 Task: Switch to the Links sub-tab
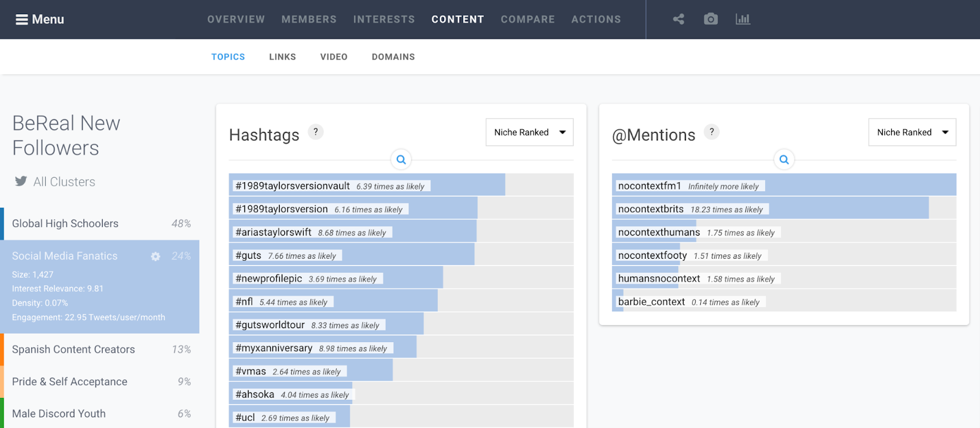[x=282, y=57]
